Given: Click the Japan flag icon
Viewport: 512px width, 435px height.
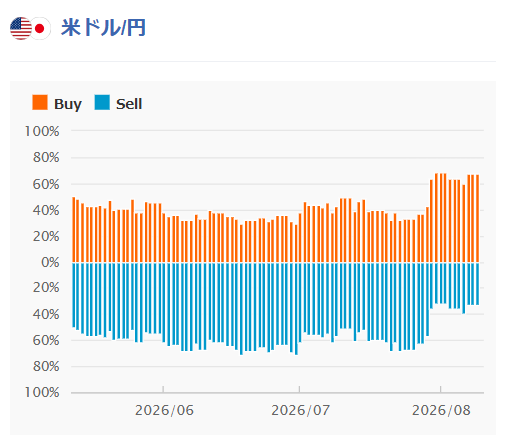Looking at the screenshot, I should pos(40,29).
